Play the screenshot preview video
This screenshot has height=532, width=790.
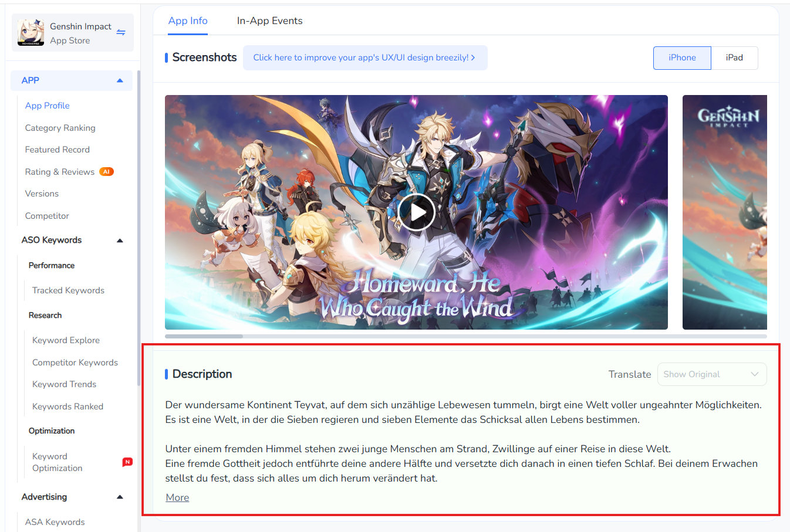click(416, 212)
